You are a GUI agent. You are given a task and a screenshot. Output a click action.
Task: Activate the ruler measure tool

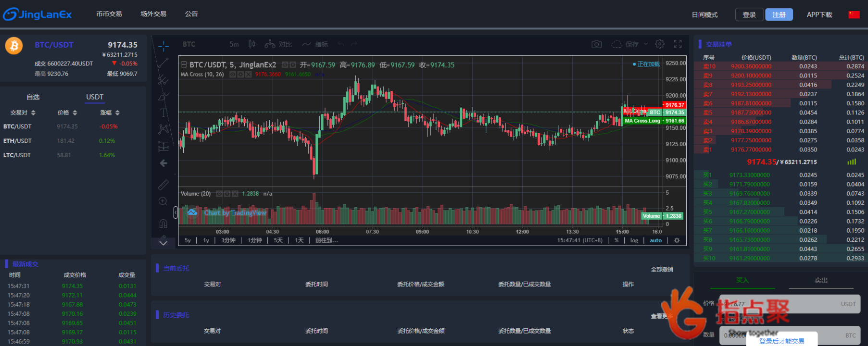click(164, 184)
